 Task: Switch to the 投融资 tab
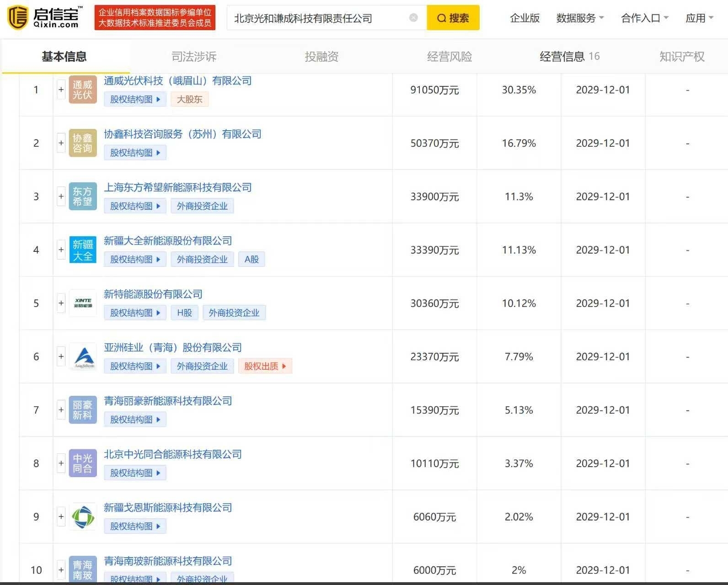(321, 57)
